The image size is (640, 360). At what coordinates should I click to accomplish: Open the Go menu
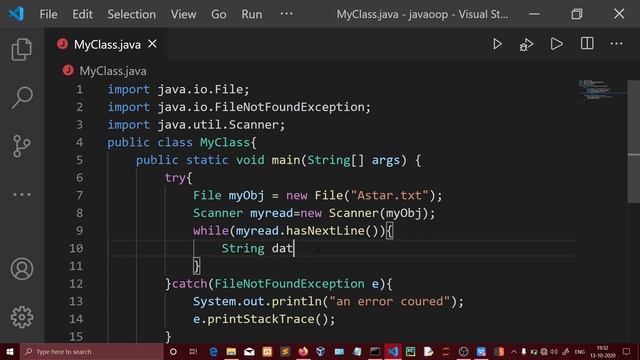click(x=218, y=14)
